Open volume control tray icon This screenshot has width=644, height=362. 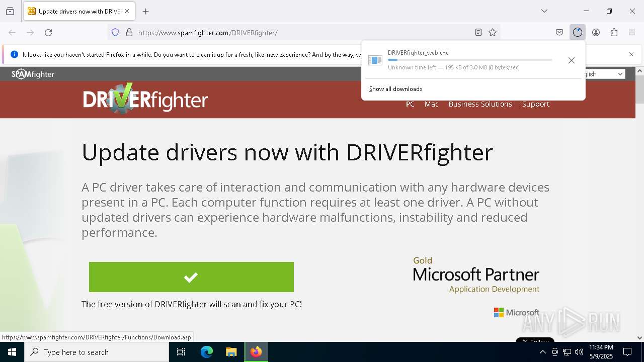(579, 352)
